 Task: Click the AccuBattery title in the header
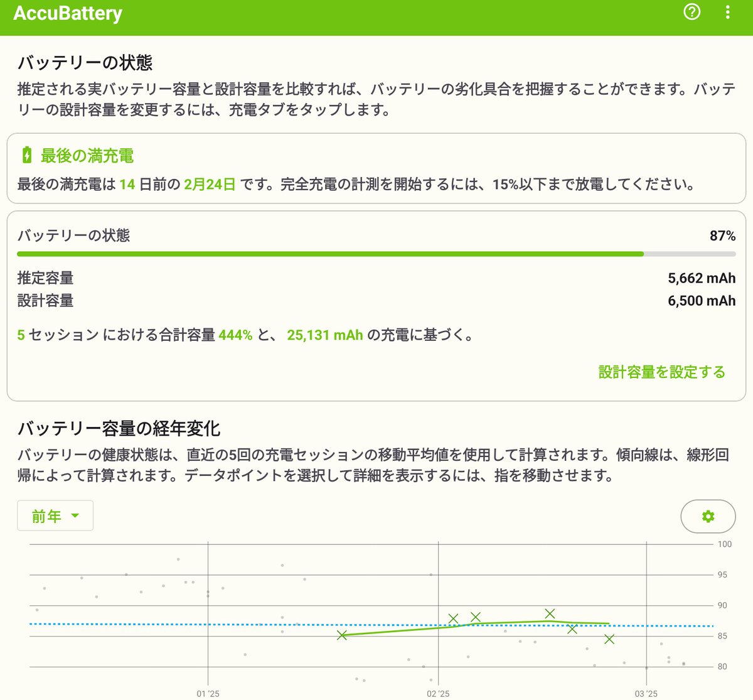[67, 13]
